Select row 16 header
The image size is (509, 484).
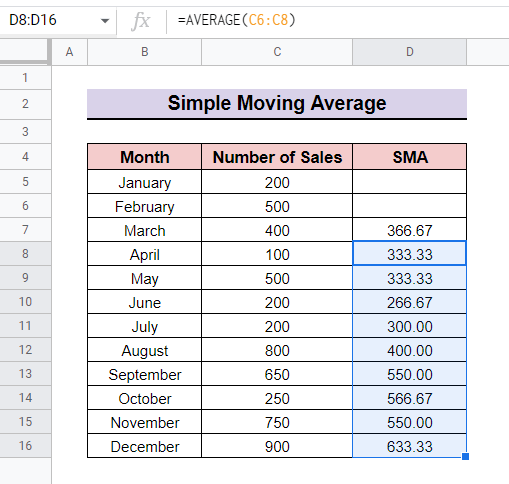point(25,446)
